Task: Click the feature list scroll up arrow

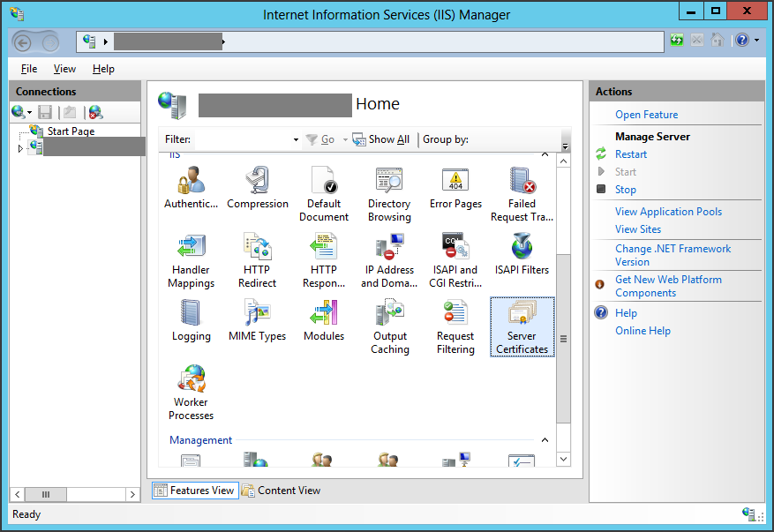Action: pos(563,161)
